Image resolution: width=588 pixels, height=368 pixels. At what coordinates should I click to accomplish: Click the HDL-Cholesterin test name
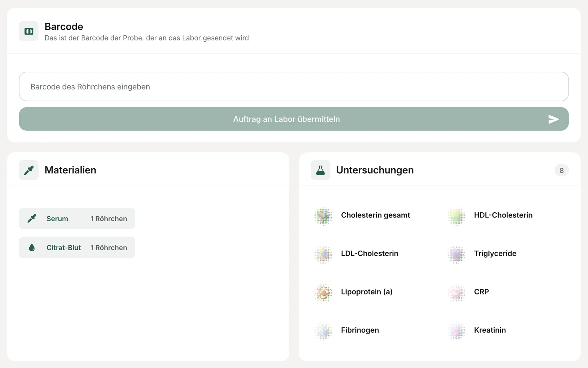503,215
